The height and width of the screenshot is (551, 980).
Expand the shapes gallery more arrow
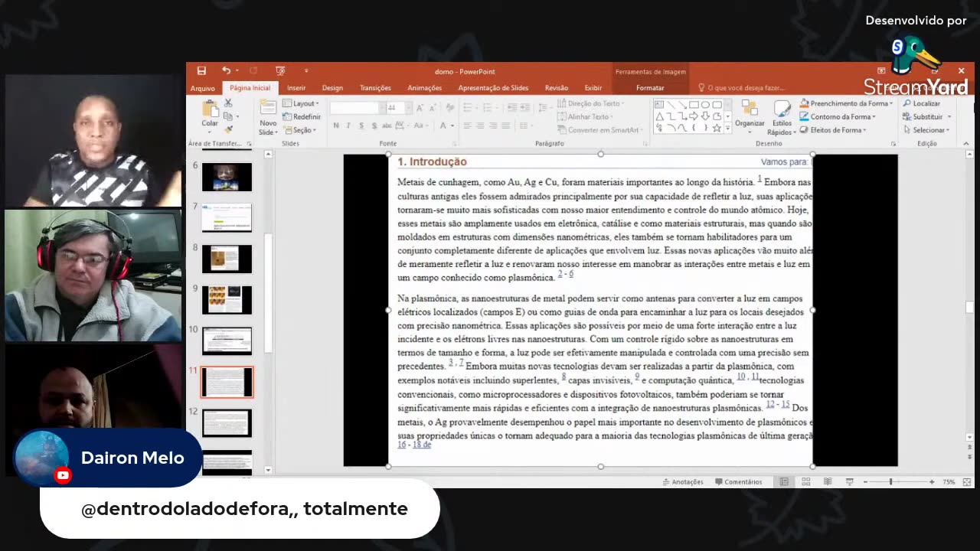[727, 129]
